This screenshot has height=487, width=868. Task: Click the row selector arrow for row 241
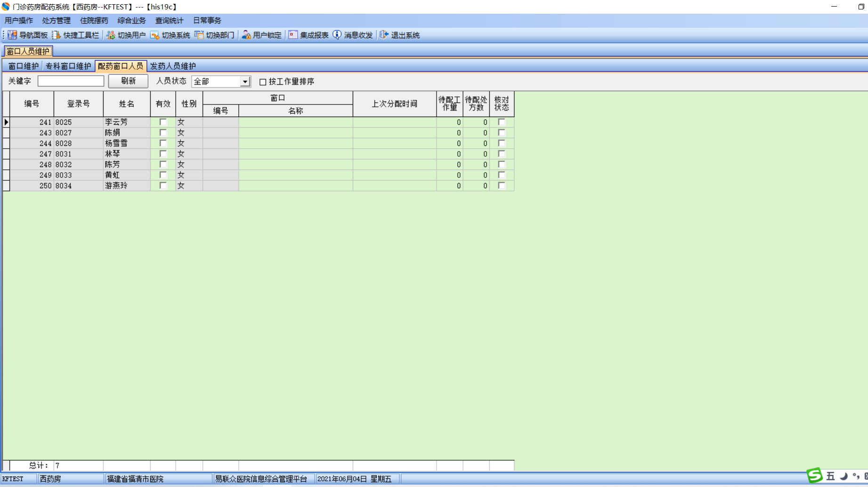pyautogui.click(x=6, y=122)
